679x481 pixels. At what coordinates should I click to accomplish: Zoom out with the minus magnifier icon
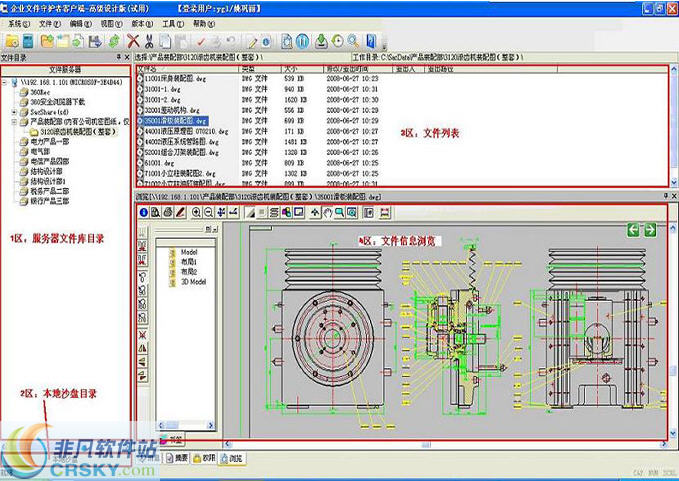pyautogui.click(x=208, y=212)
